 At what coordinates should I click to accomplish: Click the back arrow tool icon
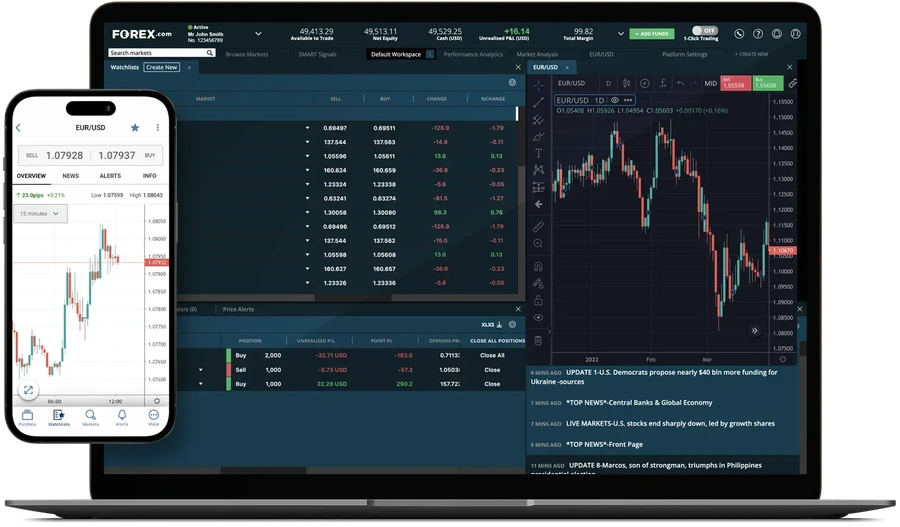(x=538, y=204)
